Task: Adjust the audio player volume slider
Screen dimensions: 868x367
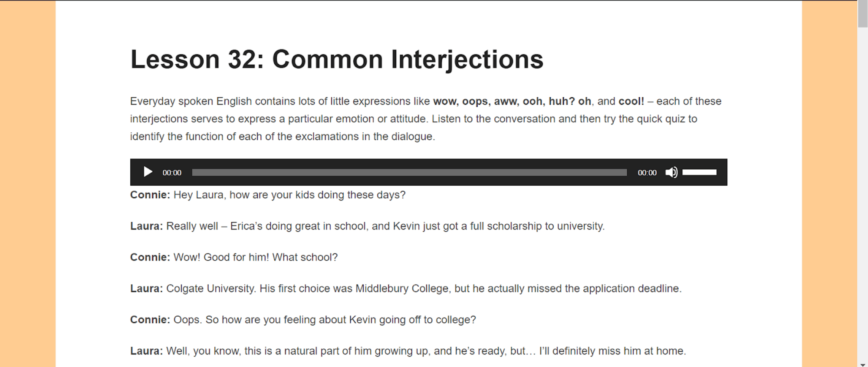Action: pos(699,172)
